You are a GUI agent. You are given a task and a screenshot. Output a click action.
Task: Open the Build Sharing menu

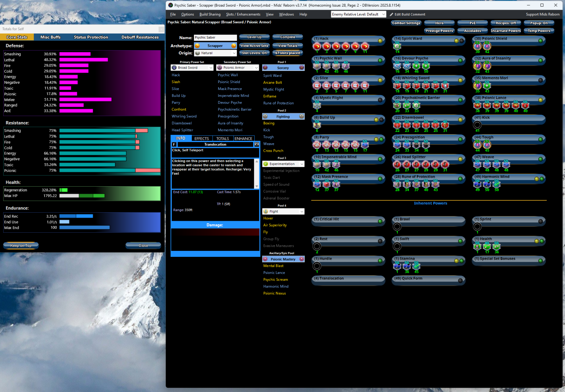click(210, 14)
